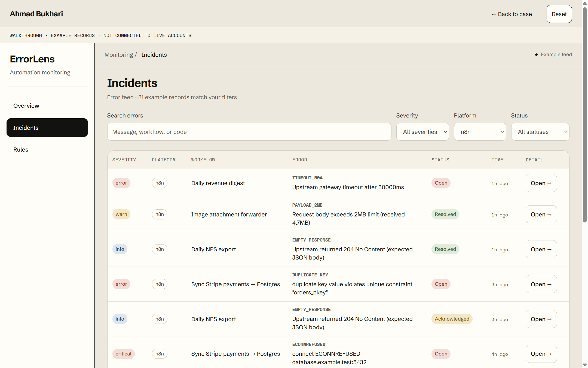The width and height of the screenshot is (588, 368).
Task: Click the Search errors input field
Action: tap(249, 132)
